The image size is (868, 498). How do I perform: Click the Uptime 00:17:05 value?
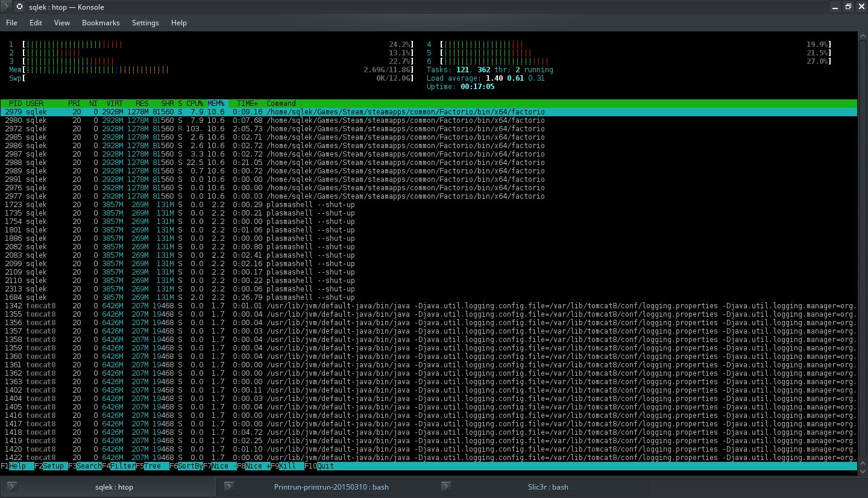point(477,87)
